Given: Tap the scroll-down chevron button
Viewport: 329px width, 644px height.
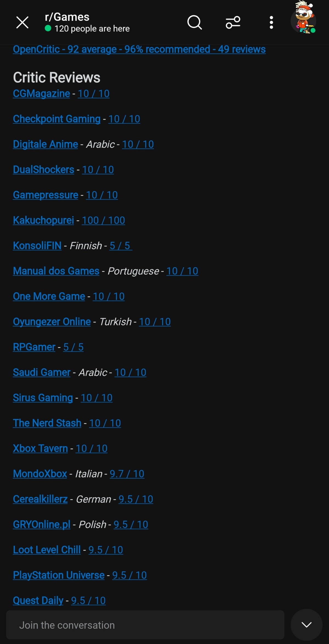Looking at the screenshot, I should tap(306, 625).
